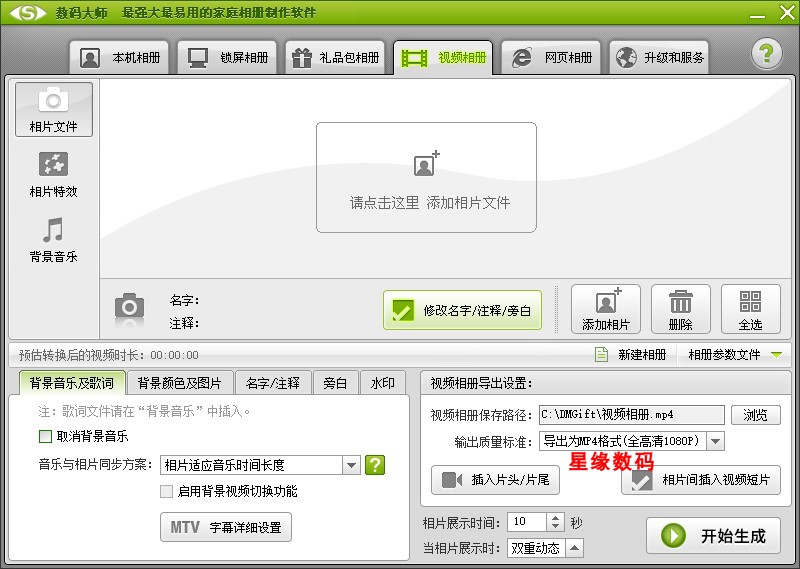
Task: Click the 全选 select all button
Action: coord(751,309)
